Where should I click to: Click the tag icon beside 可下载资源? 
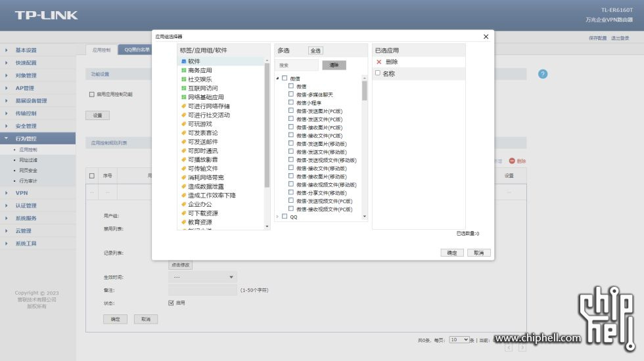[x=183, y=213]
